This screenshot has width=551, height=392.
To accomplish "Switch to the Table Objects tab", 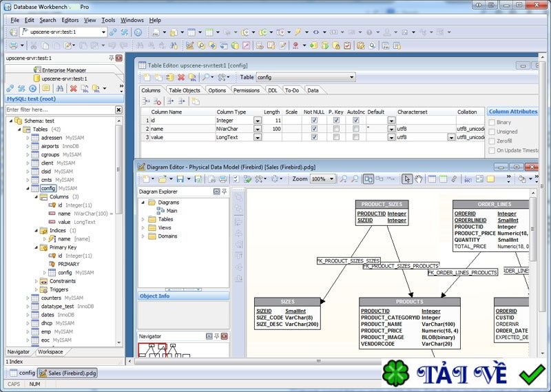I will pyautogui.click(x=184, y=90).
